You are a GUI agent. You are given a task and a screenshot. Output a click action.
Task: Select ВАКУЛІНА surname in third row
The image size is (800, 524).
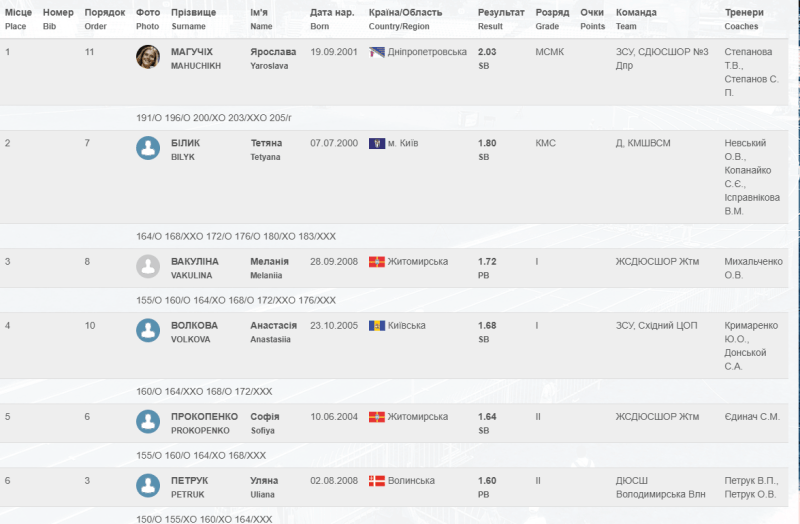[x=195, y=261]
